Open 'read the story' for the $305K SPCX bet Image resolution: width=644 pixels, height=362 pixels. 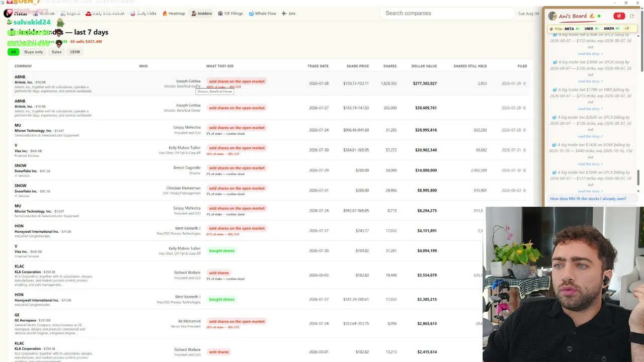coord(590,81)
